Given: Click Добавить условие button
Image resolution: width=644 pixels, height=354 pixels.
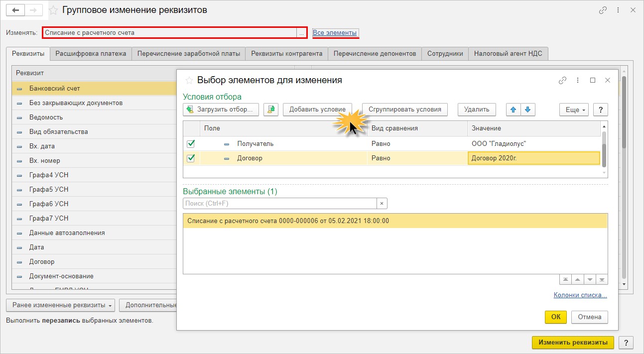Looking at the screenshot, I should (x=317, y=110).
